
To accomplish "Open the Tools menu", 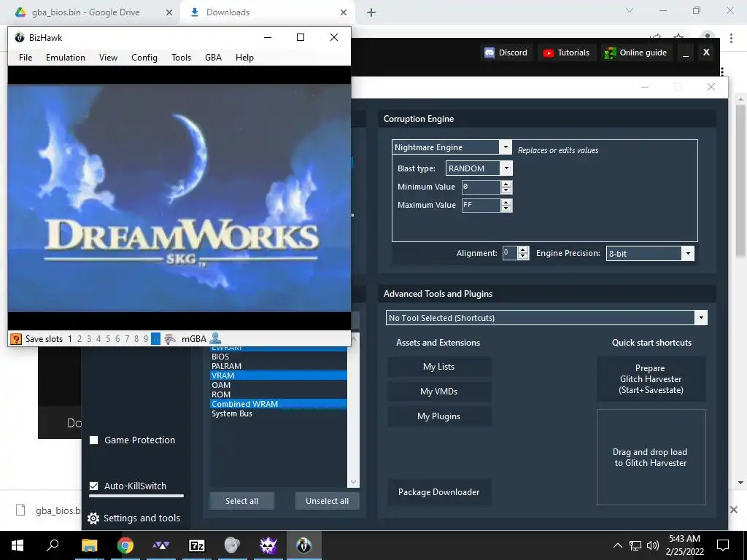I will point(182,58).
